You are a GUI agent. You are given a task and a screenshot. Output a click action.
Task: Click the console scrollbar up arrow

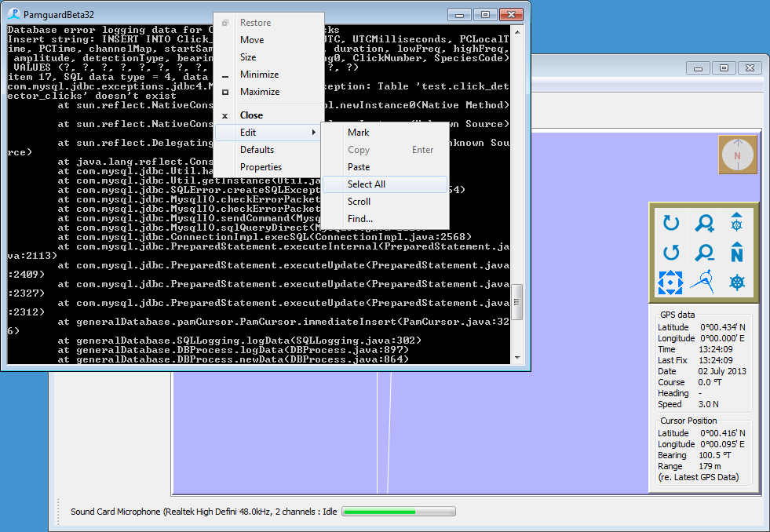pyautogui.click(x=517, y=31)
